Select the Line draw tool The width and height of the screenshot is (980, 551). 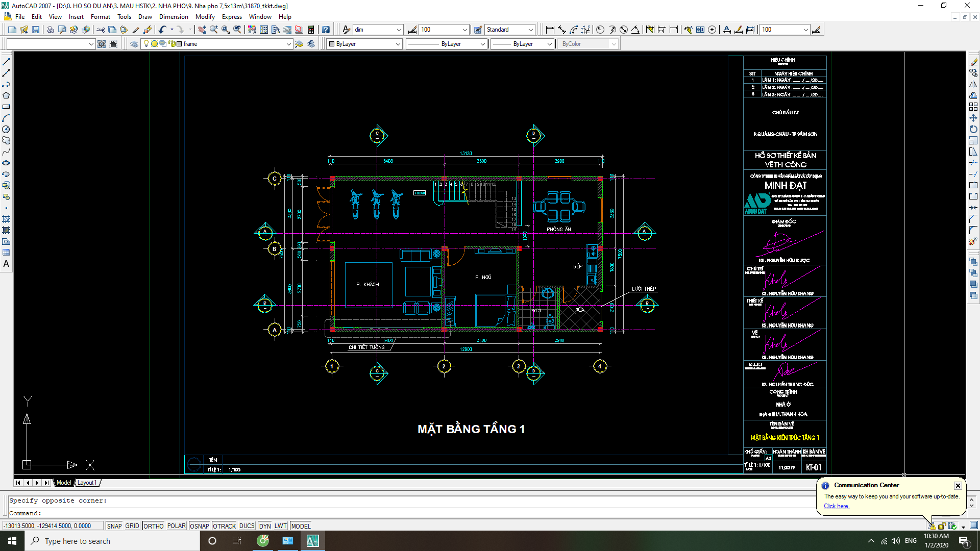6,62
